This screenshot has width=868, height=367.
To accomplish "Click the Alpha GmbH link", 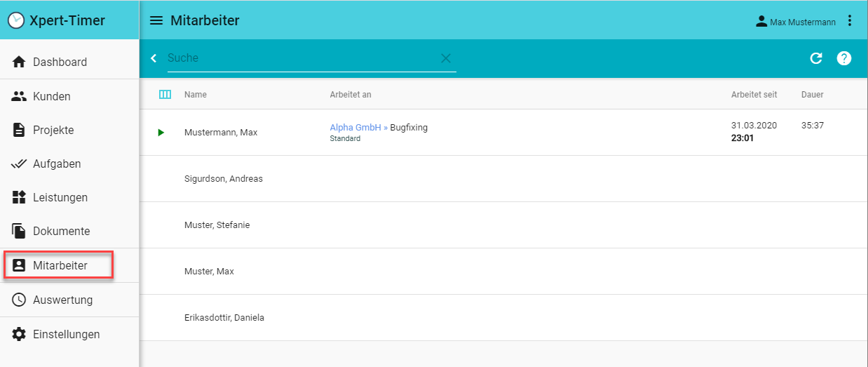I will 355,128.
